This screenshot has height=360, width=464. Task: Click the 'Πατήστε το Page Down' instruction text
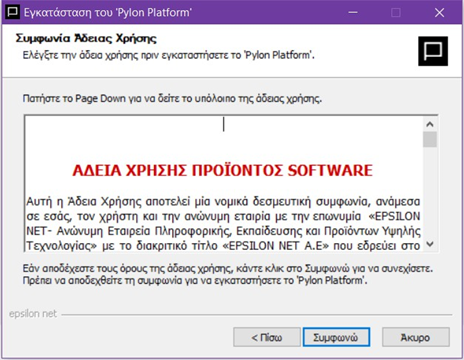click(x=172, y=99)
